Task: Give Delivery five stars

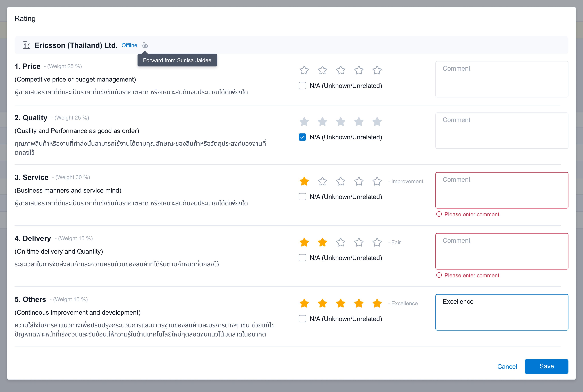Action: [377, 242]
